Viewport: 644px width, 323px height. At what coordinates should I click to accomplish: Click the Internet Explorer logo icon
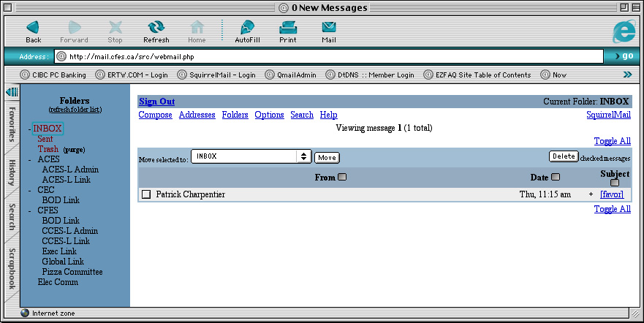click(x=625, y=30)
